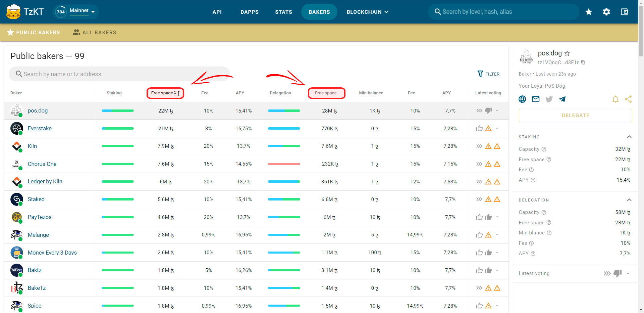The height and width of the screenshot is (313, 644).
Task: Click pos.dog email icon
Action: (x=536, y=99)
